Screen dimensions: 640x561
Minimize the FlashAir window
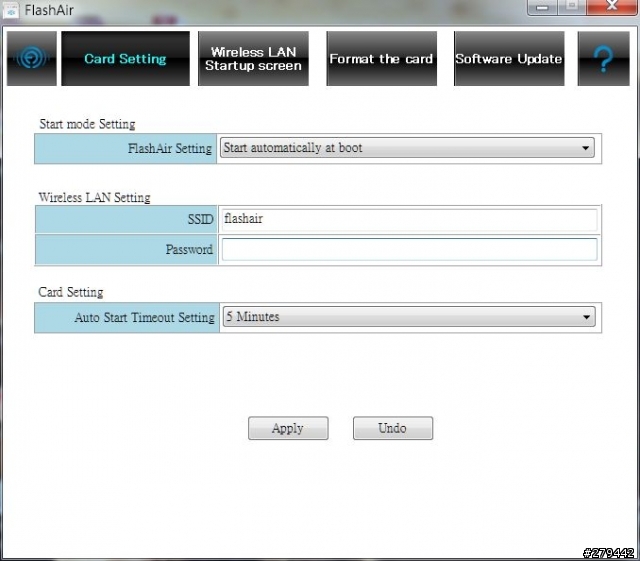pyautogui.click(x=542, y=7)
